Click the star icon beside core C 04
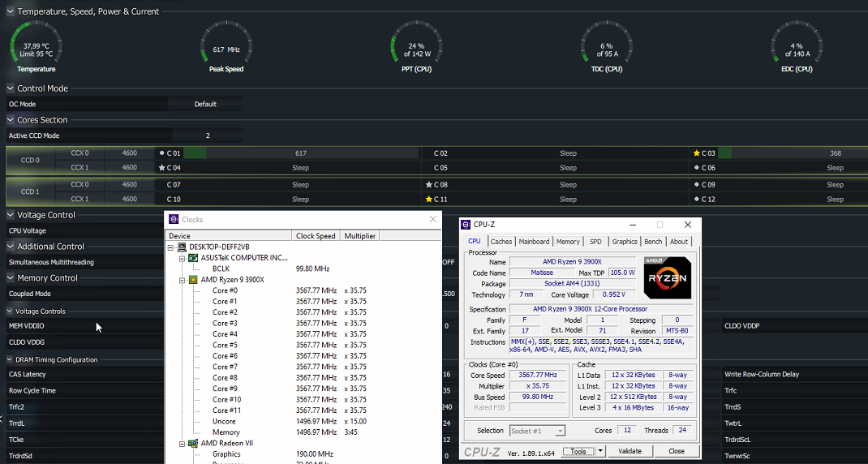 [161, 167]
